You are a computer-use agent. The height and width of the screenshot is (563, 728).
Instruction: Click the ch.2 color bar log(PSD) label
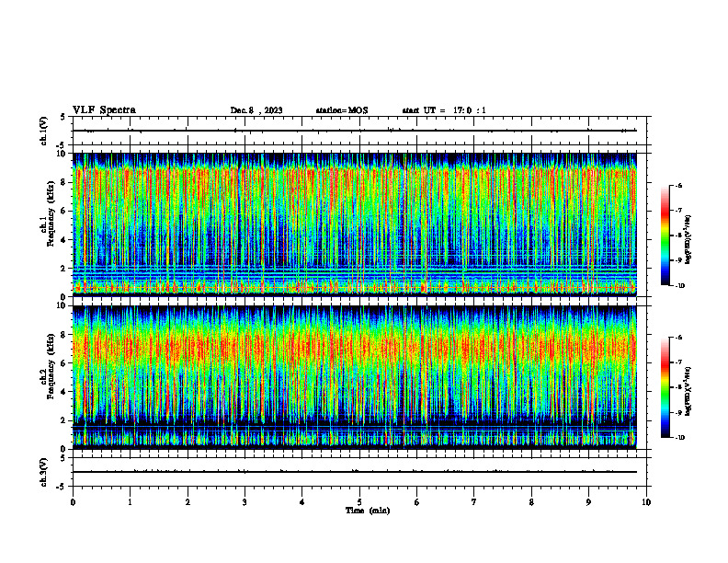pyautogui.click(x=688, y=391)
